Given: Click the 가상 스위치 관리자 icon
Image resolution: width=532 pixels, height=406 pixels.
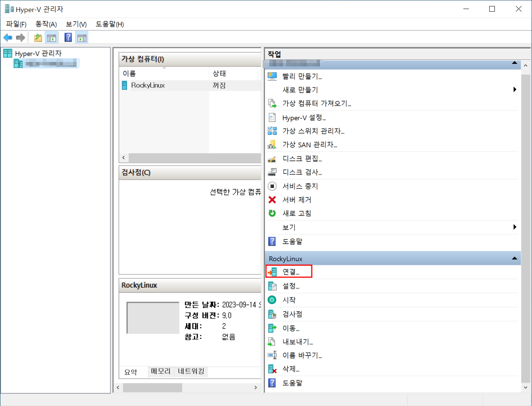Looking at the screenshot, I should 272,131.
